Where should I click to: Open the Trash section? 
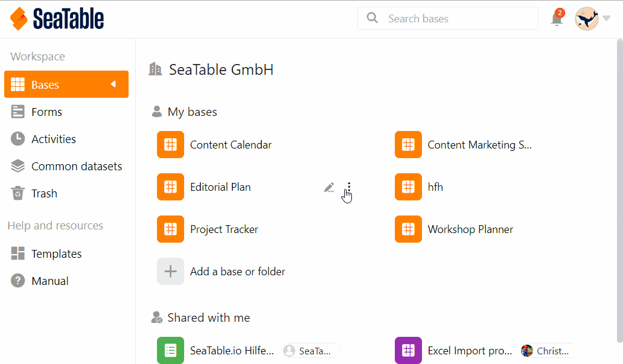(44, 193)
